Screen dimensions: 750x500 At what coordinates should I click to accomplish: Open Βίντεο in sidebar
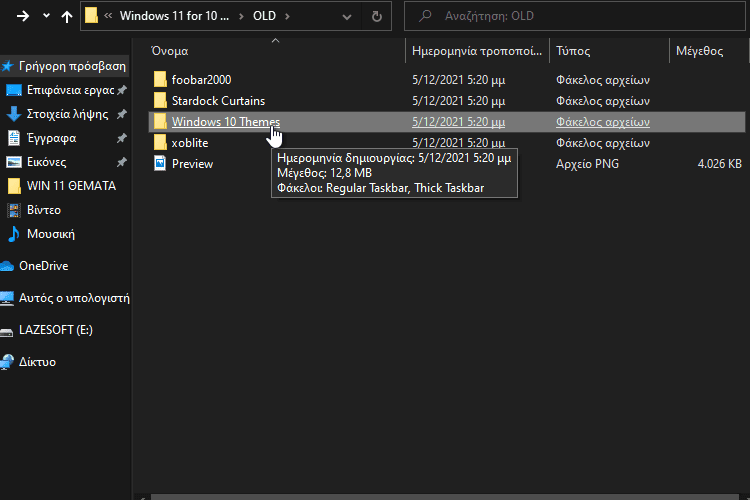(44, 210)
